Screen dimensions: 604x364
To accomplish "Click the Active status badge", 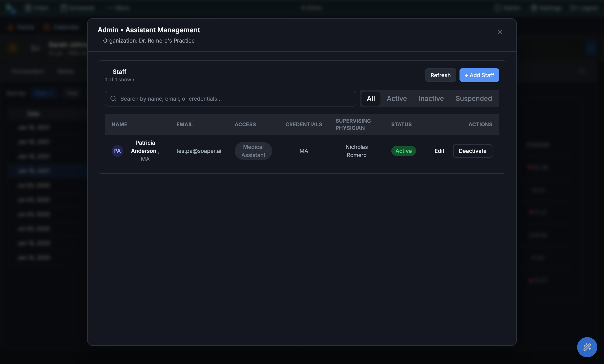I will pos(403,151).
